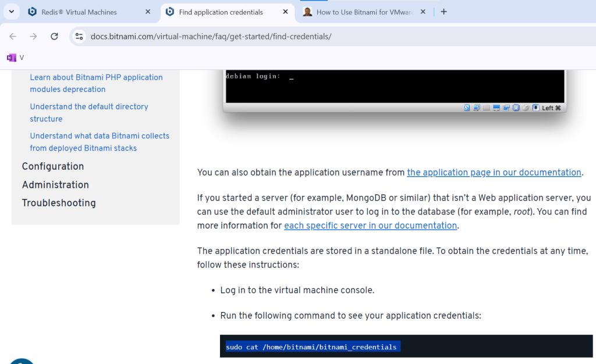Viewport: 596px width, 364px height.
Task: View site information icon in address bar
Action: pyautogui.click(x=79, y=37)
